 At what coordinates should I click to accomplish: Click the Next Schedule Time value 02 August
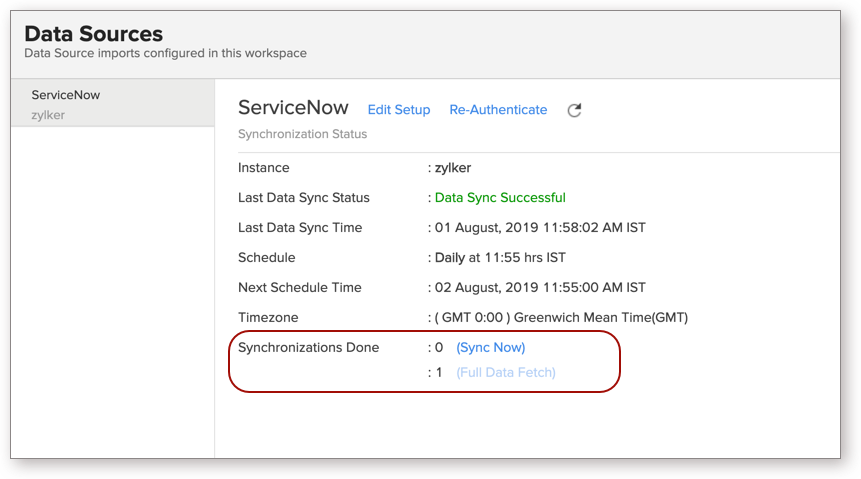[540, 287]
